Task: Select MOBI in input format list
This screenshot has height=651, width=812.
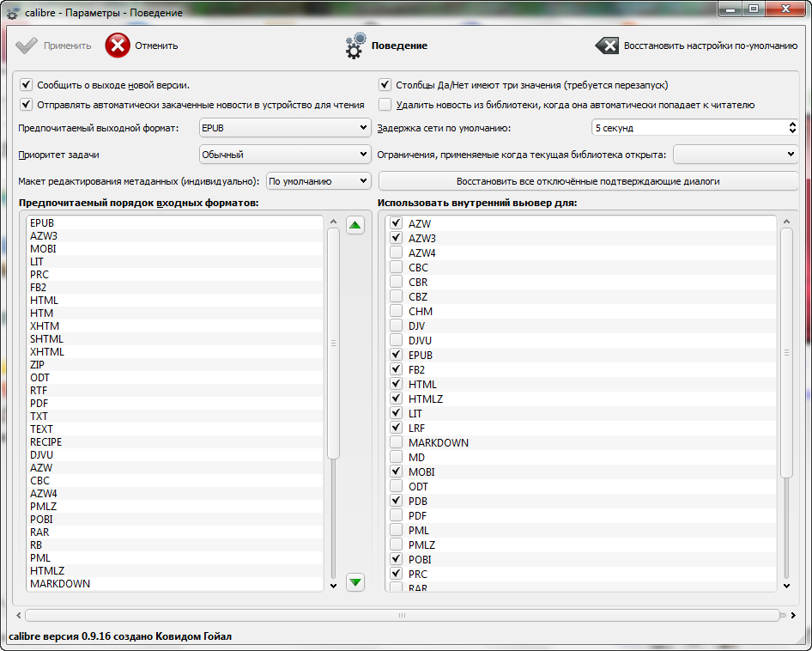Action: pos(43,249)
